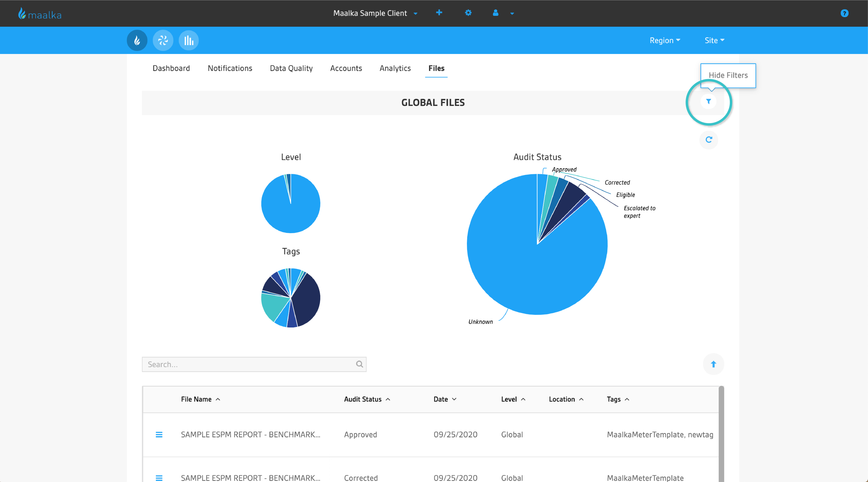Viewport: 868px width, 482px height.
Task: Select the Files tab
Action: [436, 68]
